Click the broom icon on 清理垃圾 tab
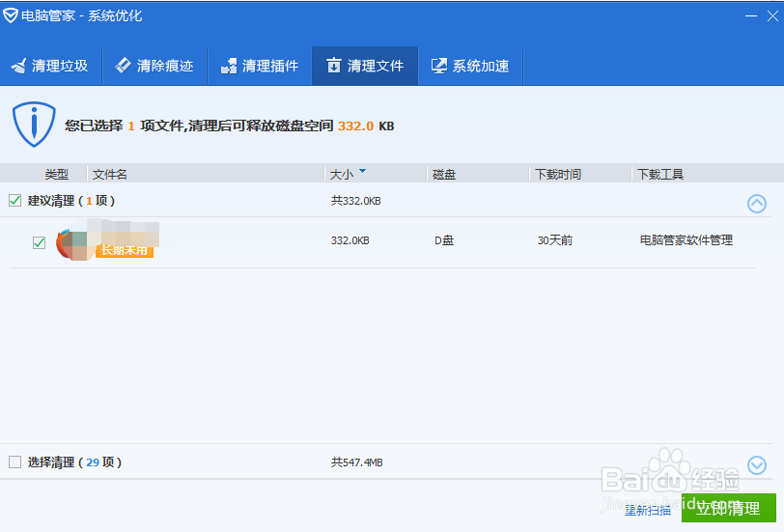 pos(19,66)
